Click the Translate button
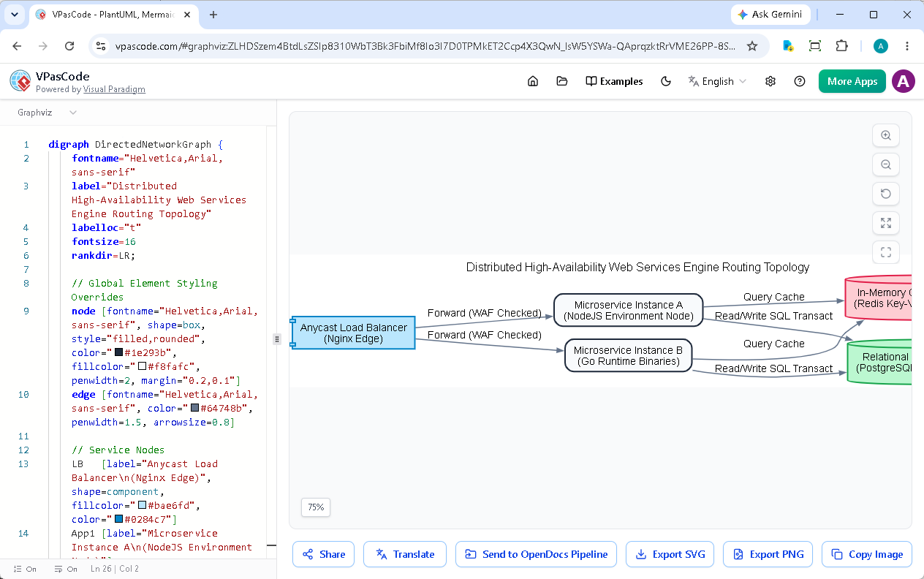This screenshot has height=579, width=924. (404, 554)
